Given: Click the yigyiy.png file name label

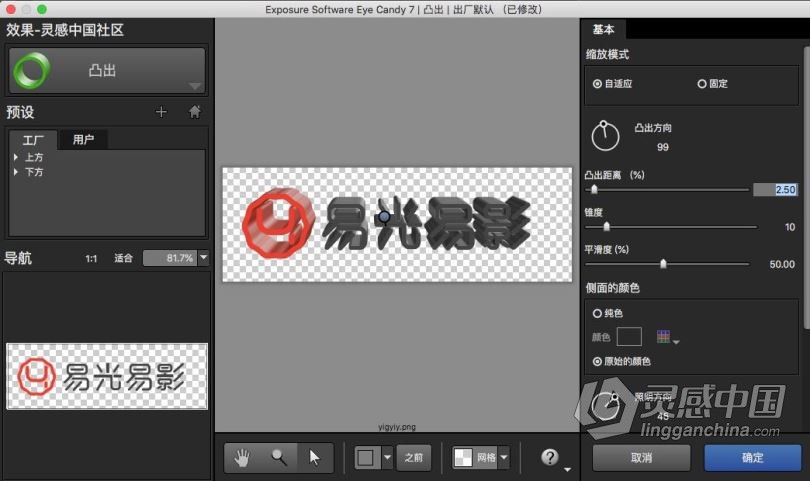Looking at the screenshot, I should coord(397,427).
